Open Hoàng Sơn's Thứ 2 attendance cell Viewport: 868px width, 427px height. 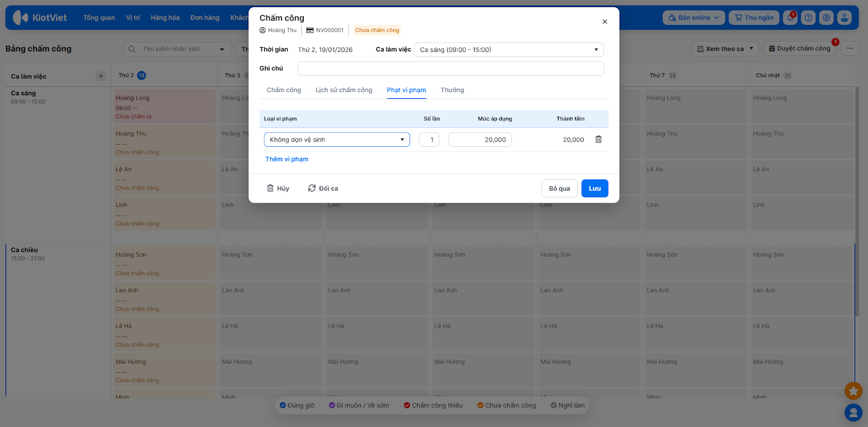click(x=164, y=263)
